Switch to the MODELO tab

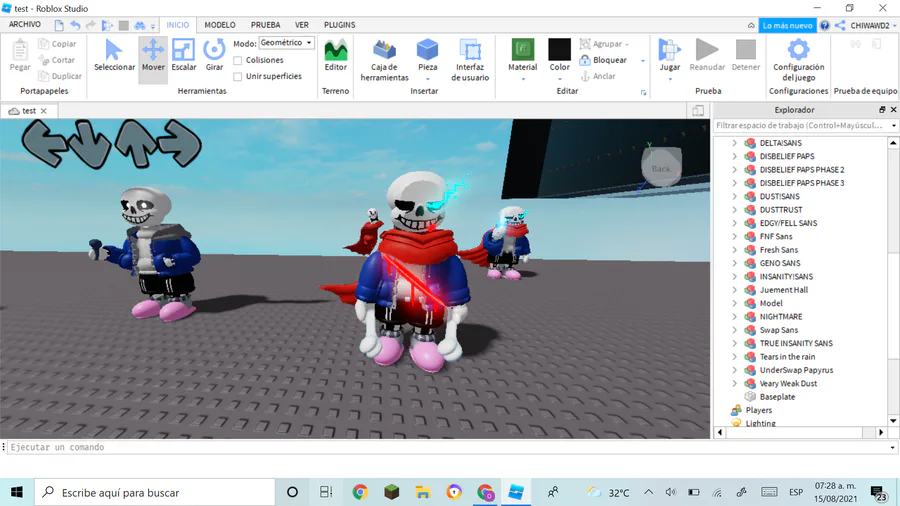(220, 25)
